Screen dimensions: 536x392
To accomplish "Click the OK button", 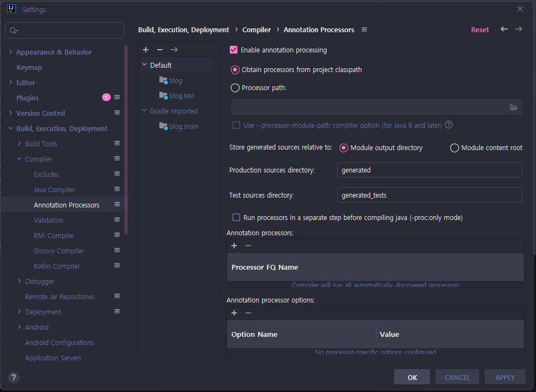I will [412, 377].
